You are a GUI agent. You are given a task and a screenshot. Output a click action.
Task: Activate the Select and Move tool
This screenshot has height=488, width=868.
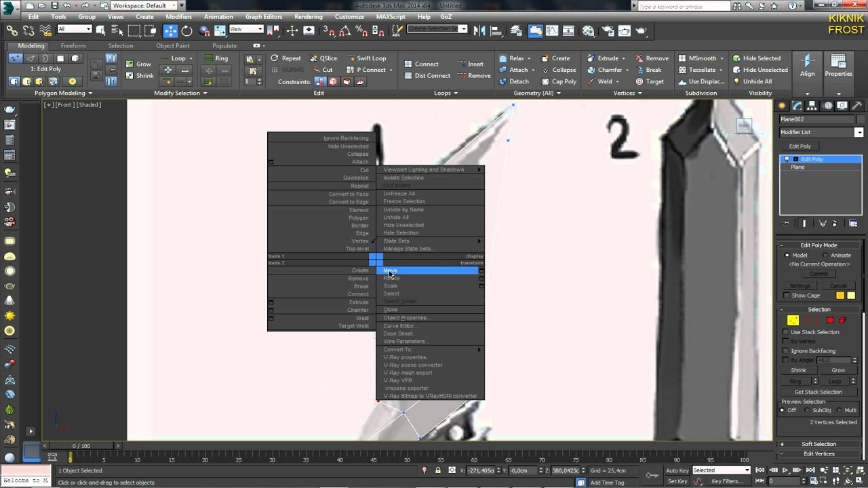click(x=170, y=30)
